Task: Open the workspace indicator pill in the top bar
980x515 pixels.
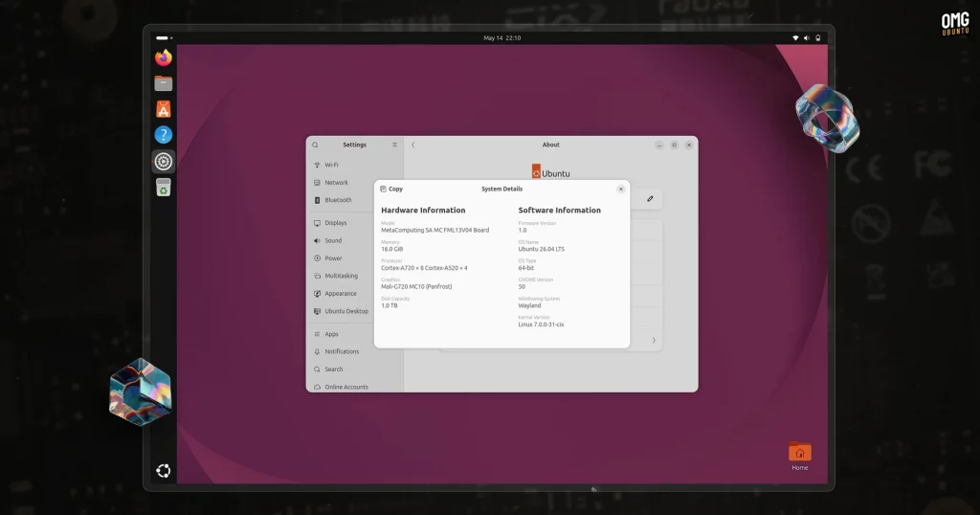Action: tap(163, 38)
